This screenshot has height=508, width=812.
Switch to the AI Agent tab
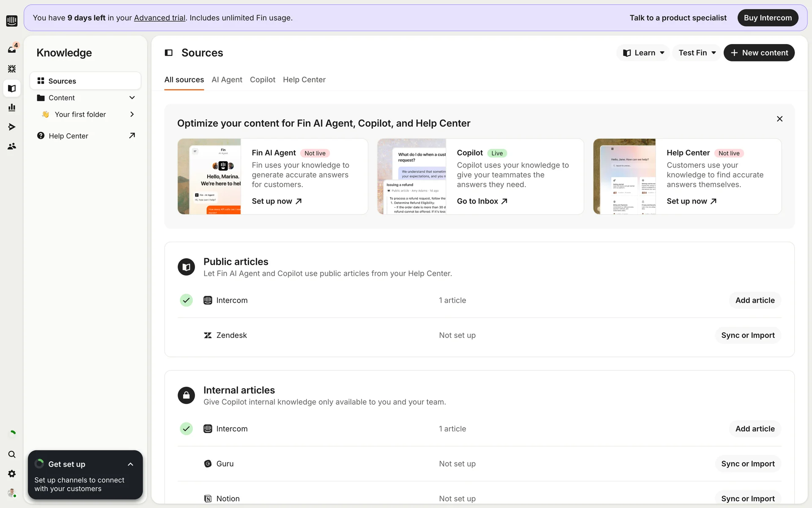tap(227, 80)
